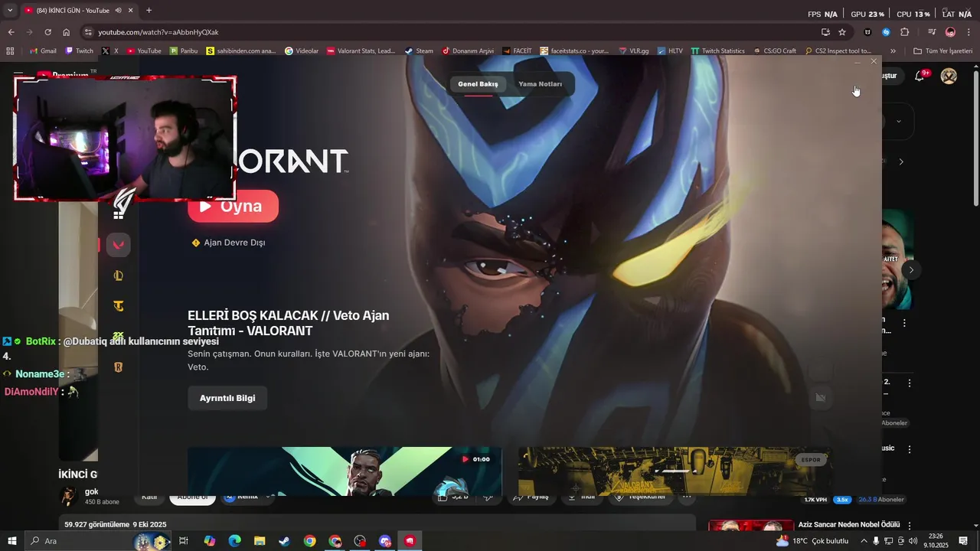The image size is (980, 551).
Task: Open the Chrome profile avatar
Action: tap(950, 32)
